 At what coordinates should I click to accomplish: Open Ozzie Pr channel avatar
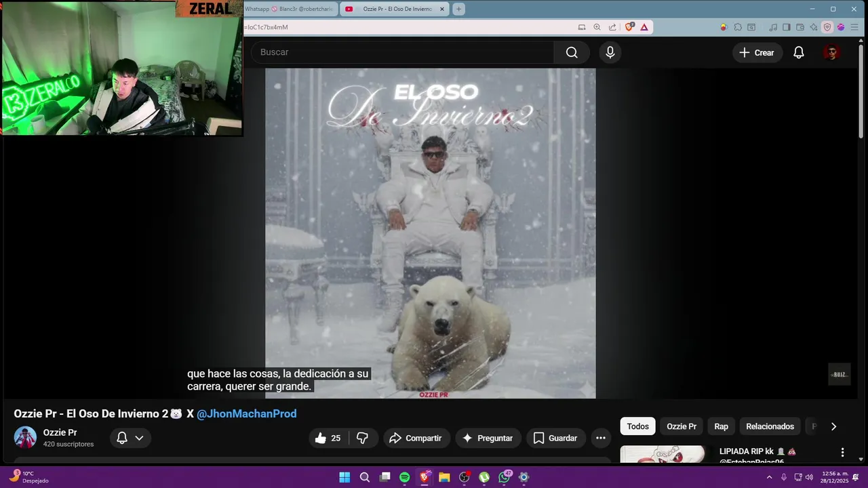point(25,438)
